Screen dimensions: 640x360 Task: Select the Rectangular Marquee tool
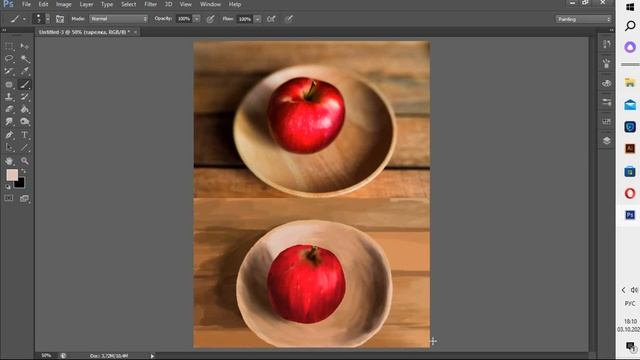(x=9, y=46)
